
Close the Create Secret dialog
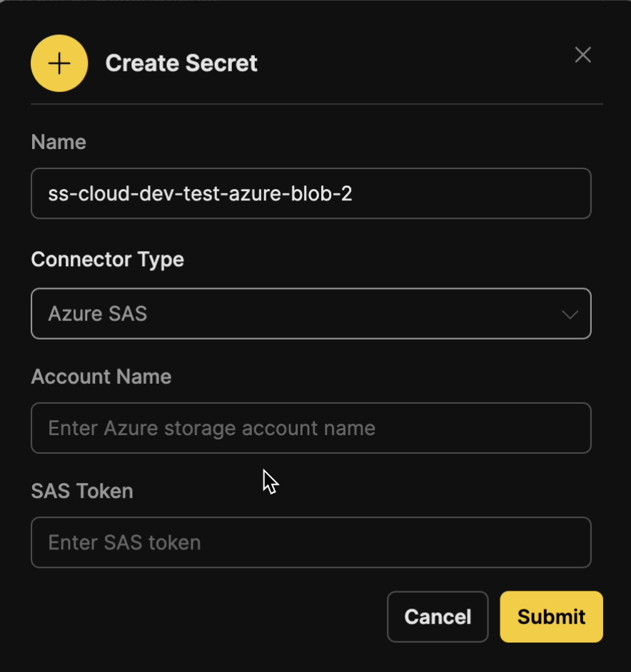click(583, 55)
